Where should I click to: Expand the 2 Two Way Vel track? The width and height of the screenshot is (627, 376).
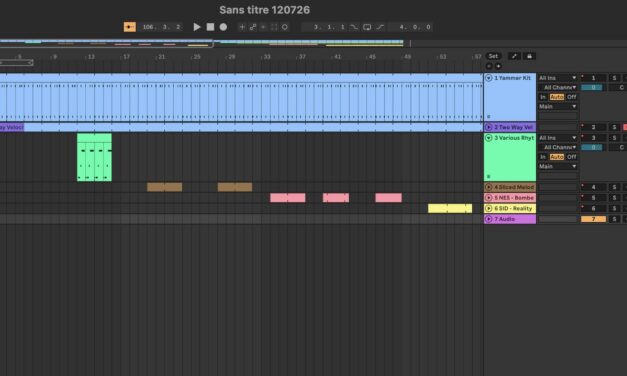489,127
